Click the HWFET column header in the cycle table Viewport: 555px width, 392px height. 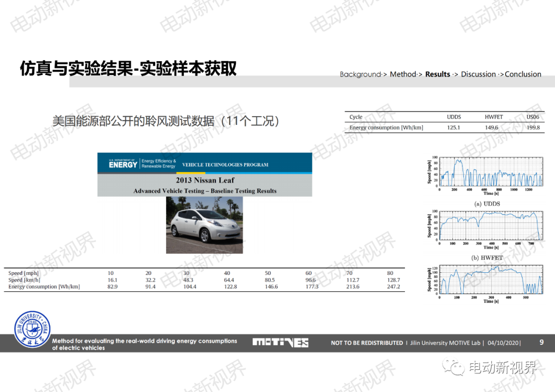(494, 117)
